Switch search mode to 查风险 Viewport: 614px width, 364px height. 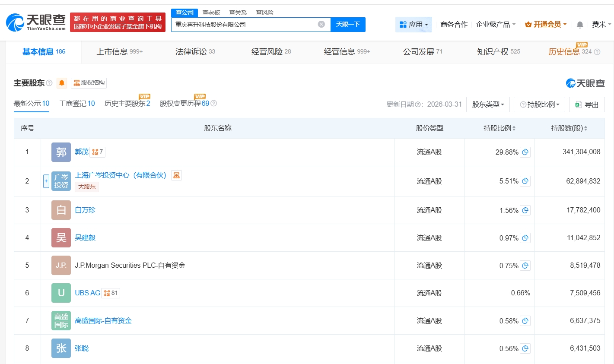(x=265, y=13)
